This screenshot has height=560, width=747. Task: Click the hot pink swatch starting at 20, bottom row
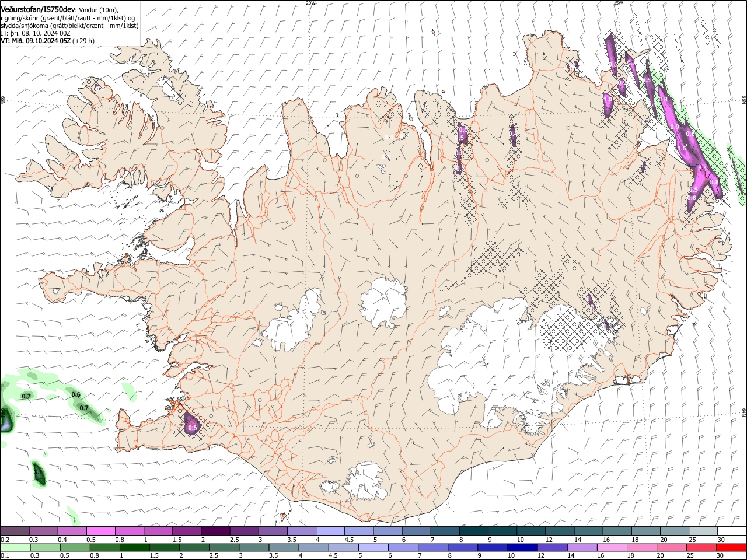(672, 548)
